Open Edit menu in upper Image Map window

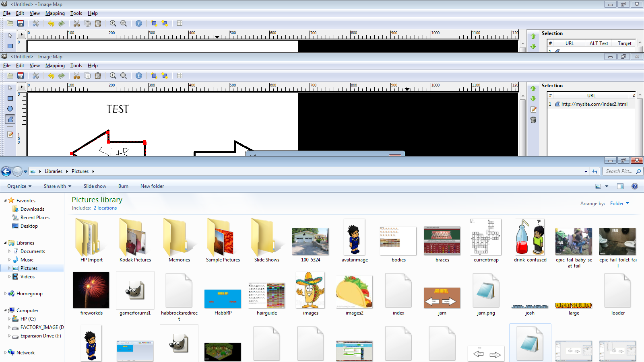(x=20, y=13)
